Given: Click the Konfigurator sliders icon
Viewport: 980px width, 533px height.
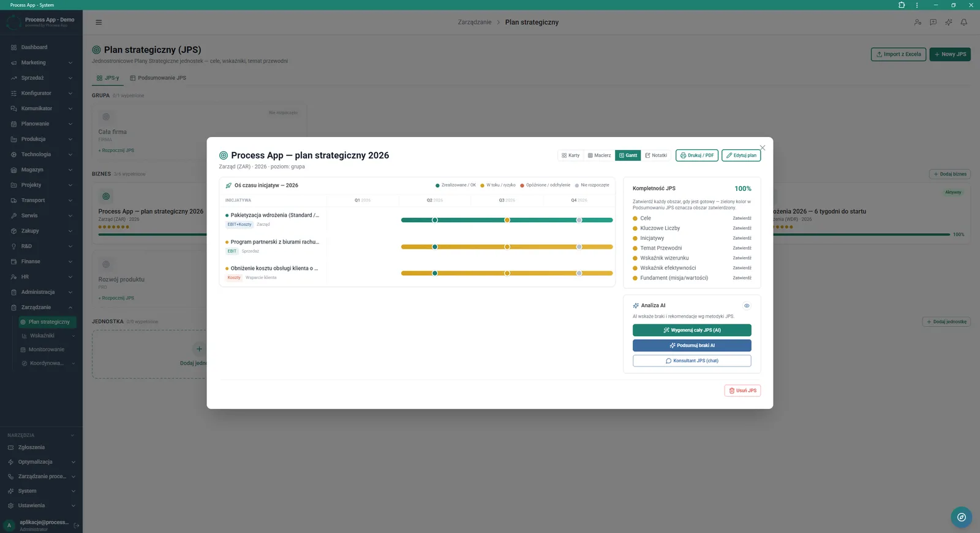Looking at the screenshot, I should tap(13, 93).
